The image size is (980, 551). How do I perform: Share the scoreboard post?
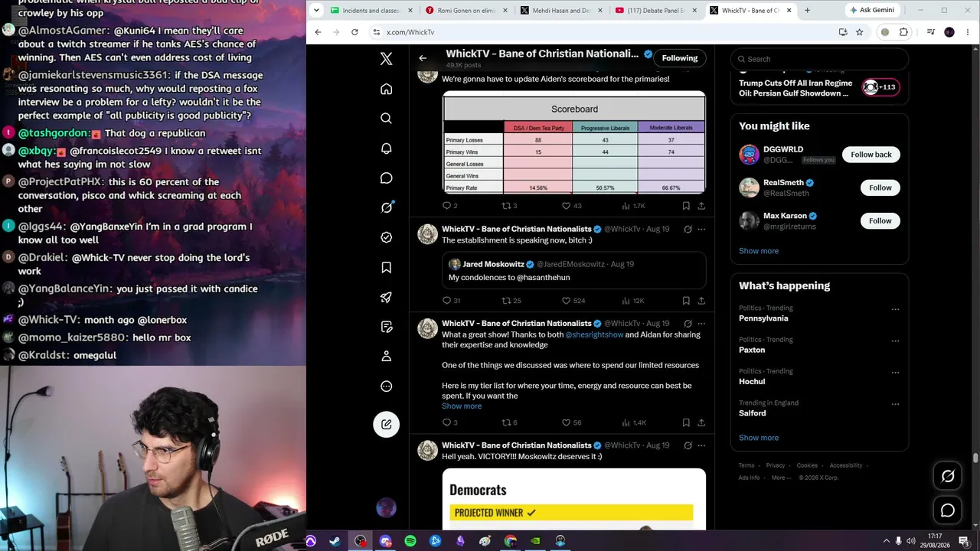tap(701, 206)
